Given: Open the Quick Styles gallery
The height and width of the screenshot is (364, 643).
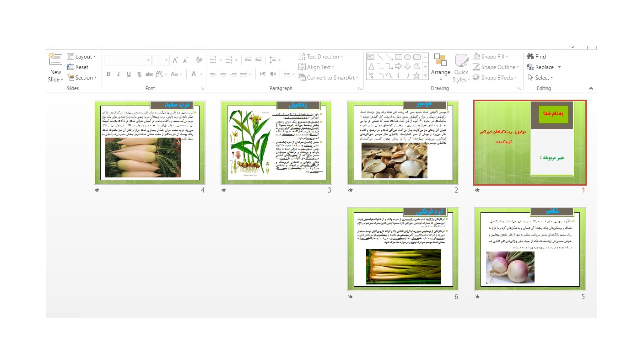Looking at the screenshot, I should coord(461,67).
